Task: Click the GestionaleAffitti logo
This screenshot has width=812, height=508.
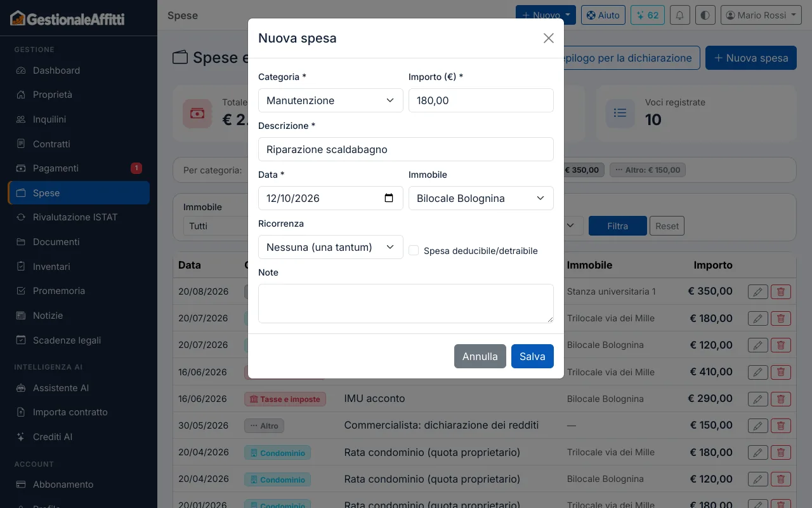Action: click(x=67, y=18)
